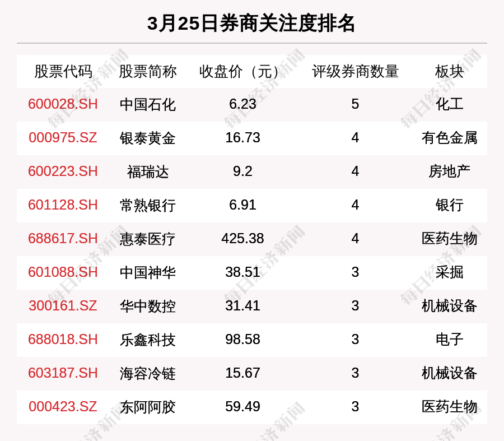The width and height of the screenshot is (504, 441).
Task: Open stock code 688018.SH
Action: click(x=63, y=340)
